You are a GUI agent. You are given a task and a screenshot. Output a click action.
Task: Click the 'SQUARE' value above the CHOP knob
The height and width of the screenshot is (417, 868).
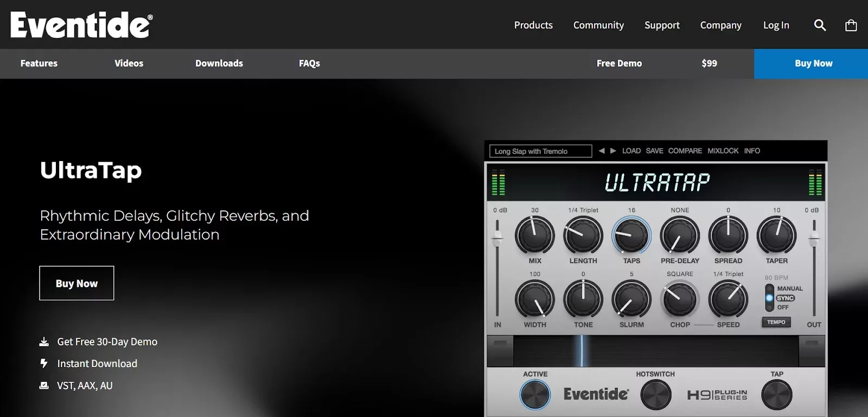click(680, 274)
